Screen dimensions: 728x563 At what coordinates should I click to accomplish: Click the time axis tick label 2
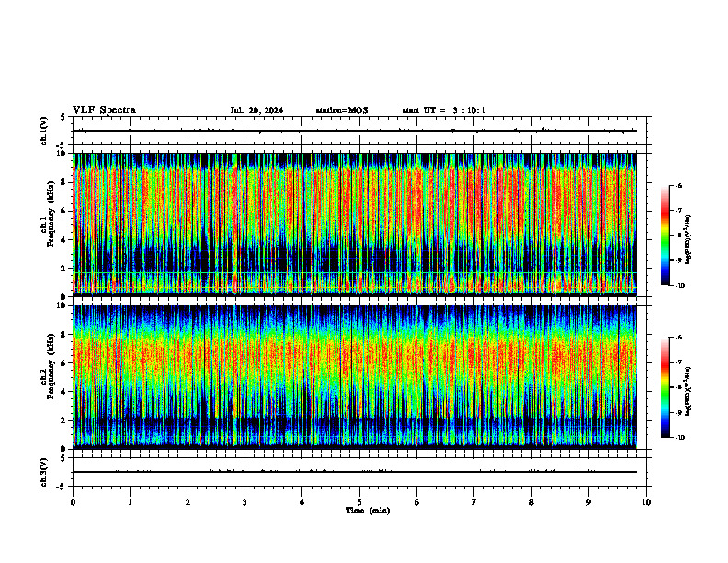click(x=188, y=502)
